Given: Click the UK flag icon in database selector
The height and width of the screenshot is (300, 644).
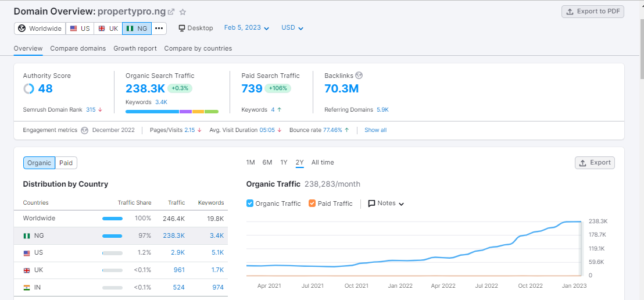Looking at the screenshot, I should [x=102, y=28].
